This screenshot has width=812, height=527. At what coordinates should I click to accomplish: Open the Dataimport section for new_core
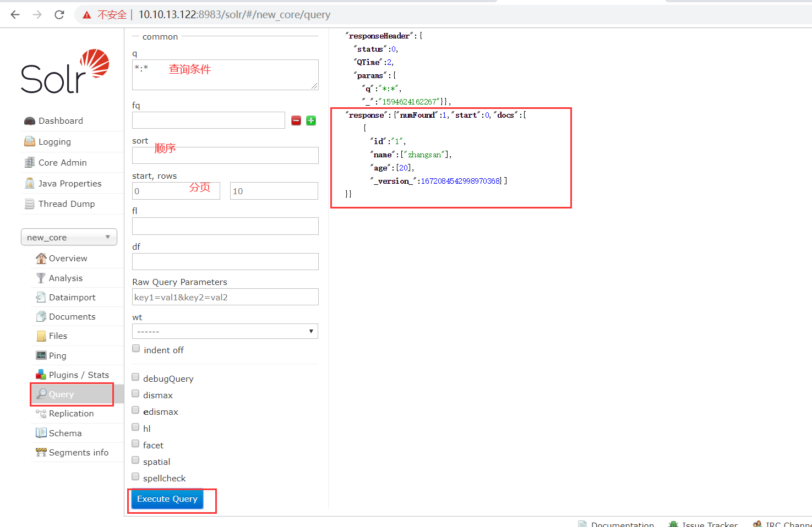click(x=72, y=297)
